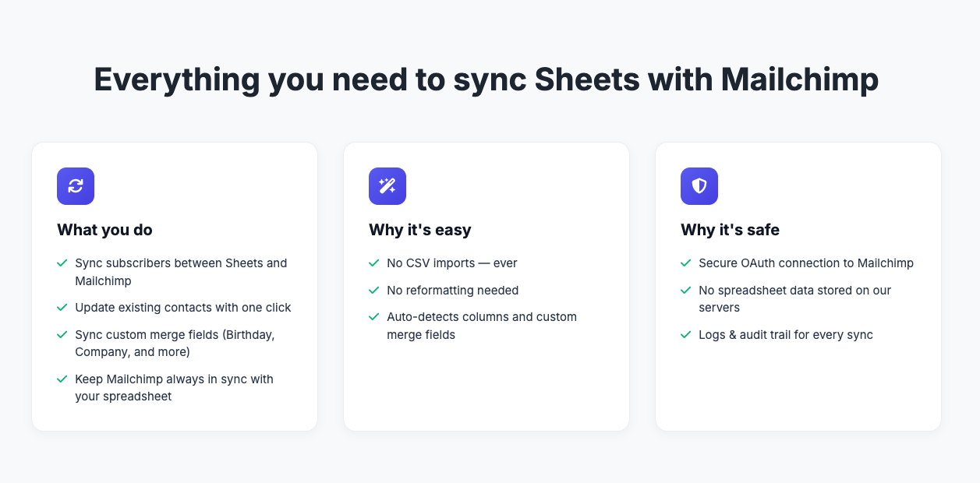Click the checkmark next to No reformatting needed
This screenshot has height=483, width=980.
tap(373, 290)
